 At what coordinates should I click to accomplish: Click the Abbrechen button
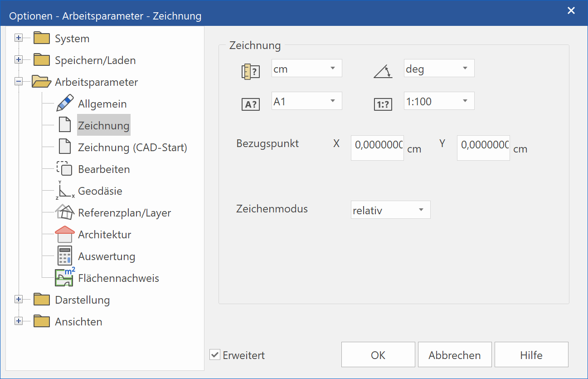click(455, 354)
